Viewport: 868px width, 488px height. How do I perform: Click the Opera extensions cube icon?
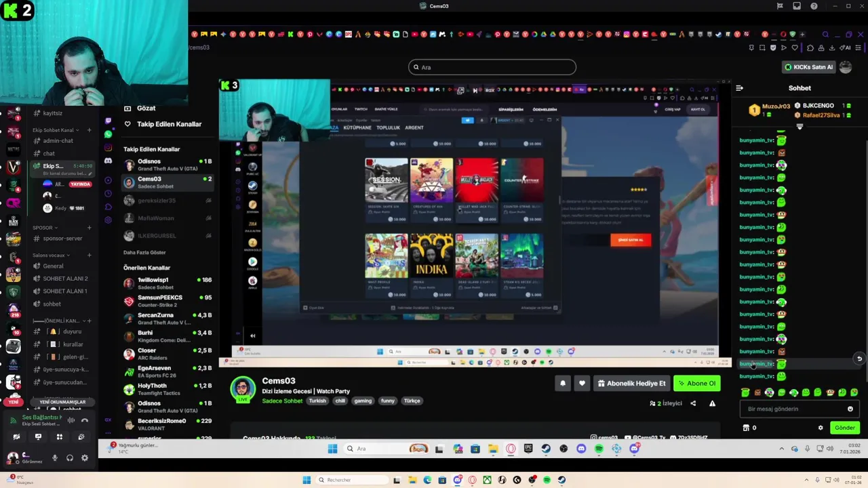(810, 48)
